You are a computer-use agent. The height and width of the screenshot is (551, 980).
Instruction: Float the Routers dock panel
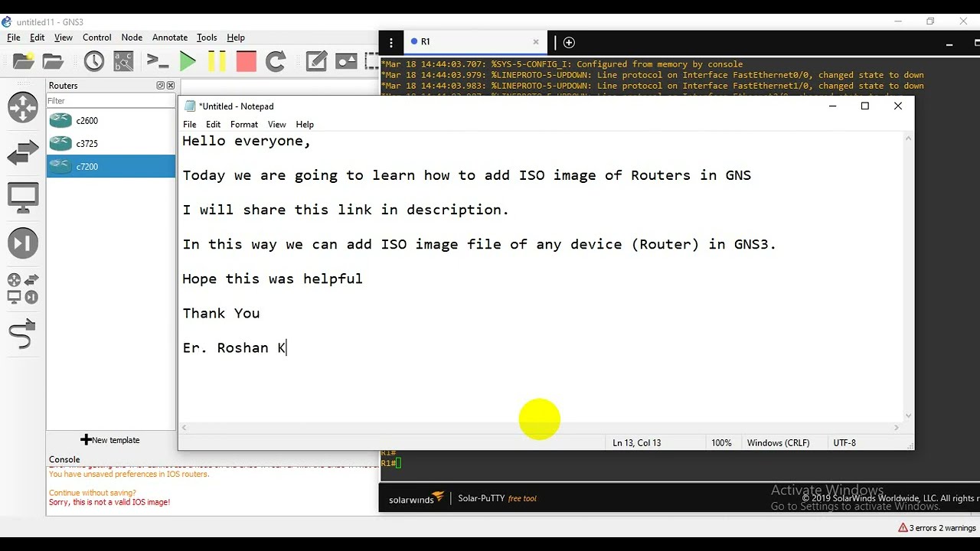click(x=161, y=86)
